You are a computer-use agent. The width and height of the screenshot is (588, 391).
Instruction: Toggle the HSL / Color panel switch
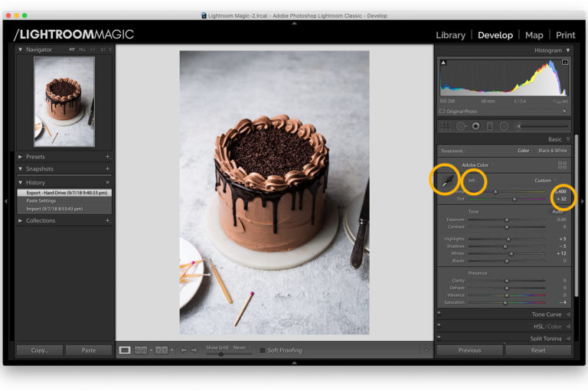pos(439,325)
